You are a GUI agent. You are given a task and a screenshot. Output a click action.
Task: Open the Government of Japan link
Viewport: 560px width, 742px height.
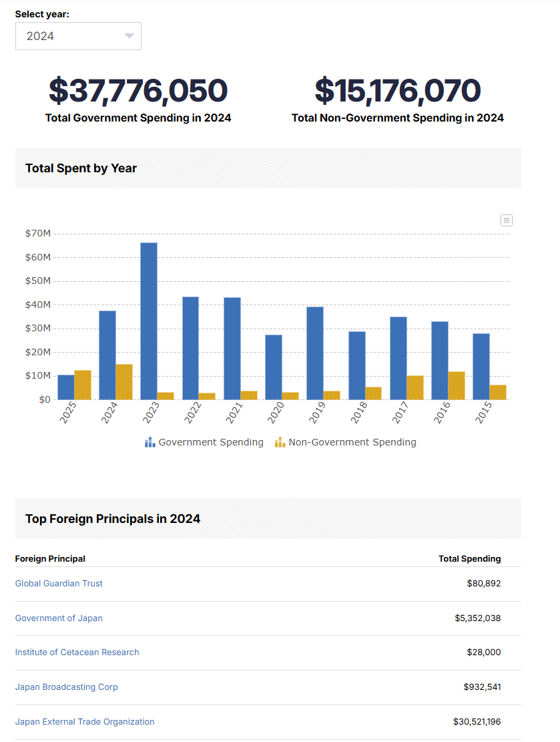click(59, 618)
